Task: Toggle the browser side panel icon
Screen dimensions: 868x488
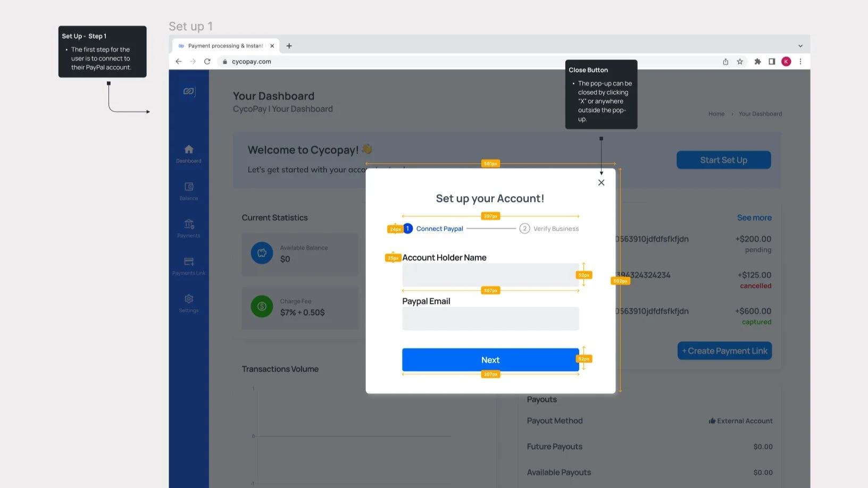Action: pyautogui.click(x=772, y=62)
